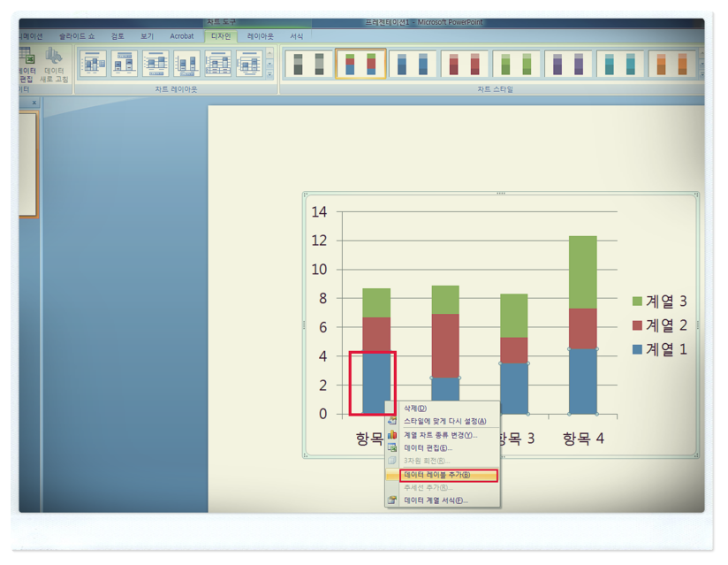
Task: Click the 데이터 새로 고침 (Refresh Data) icon
Action: [54, 60]
